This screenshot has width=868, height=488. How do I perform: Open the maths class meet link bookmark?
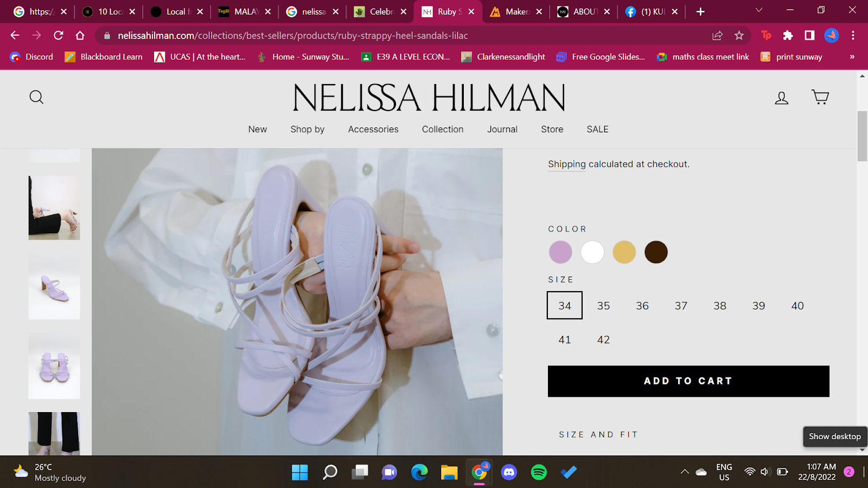703,56
